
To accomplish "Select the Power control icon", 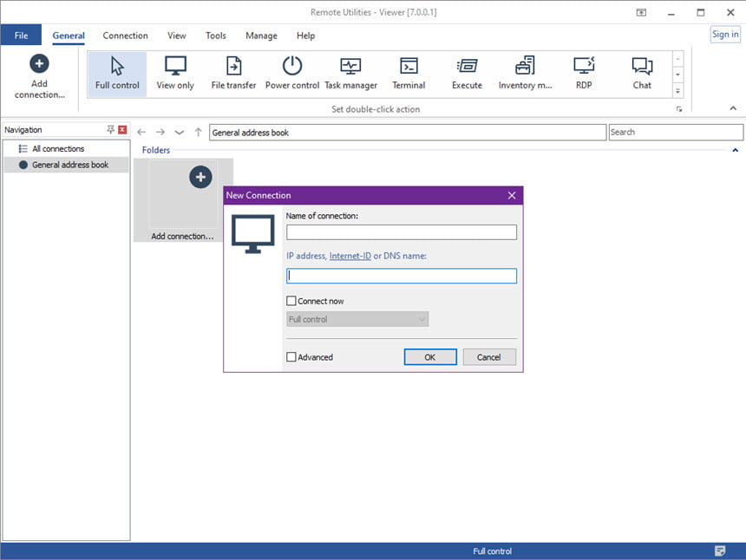I will pos(292,66).
